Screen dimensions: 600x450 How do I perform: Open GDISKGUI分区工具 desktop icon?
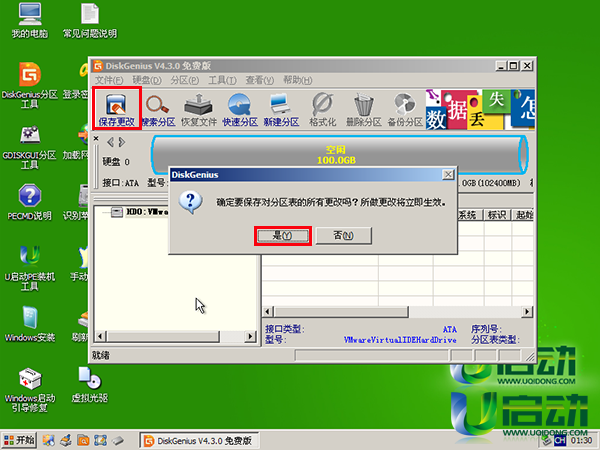tap(29, 147)
